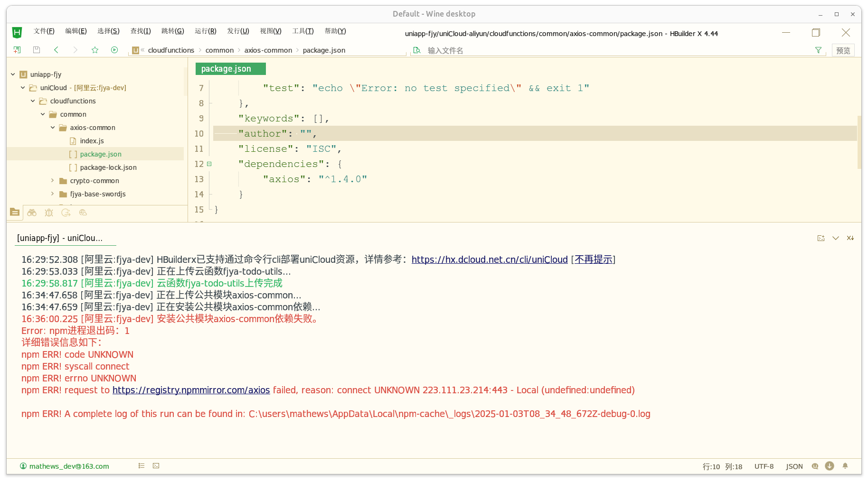Open the cloud panel icon in sidebar

click(83, 213)
